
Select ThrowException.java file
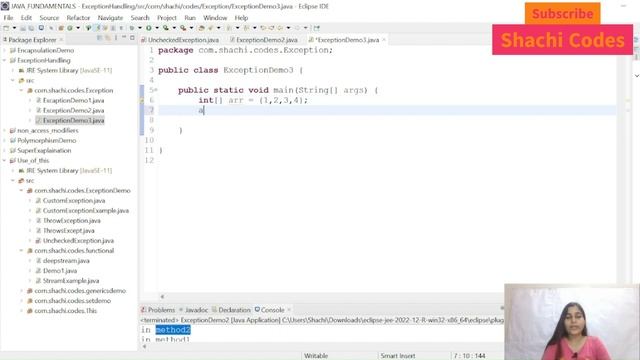coord(68,220)
